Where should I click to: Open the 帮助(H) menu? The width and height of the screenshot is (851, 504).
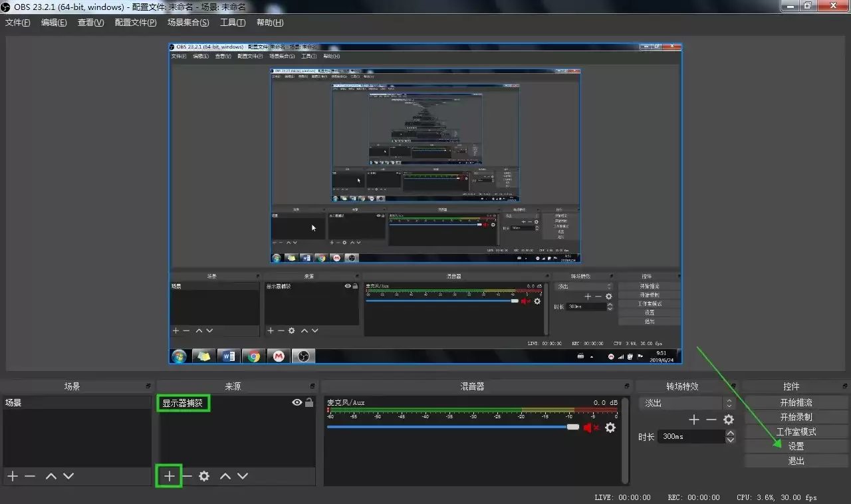[x=270, y=23]
